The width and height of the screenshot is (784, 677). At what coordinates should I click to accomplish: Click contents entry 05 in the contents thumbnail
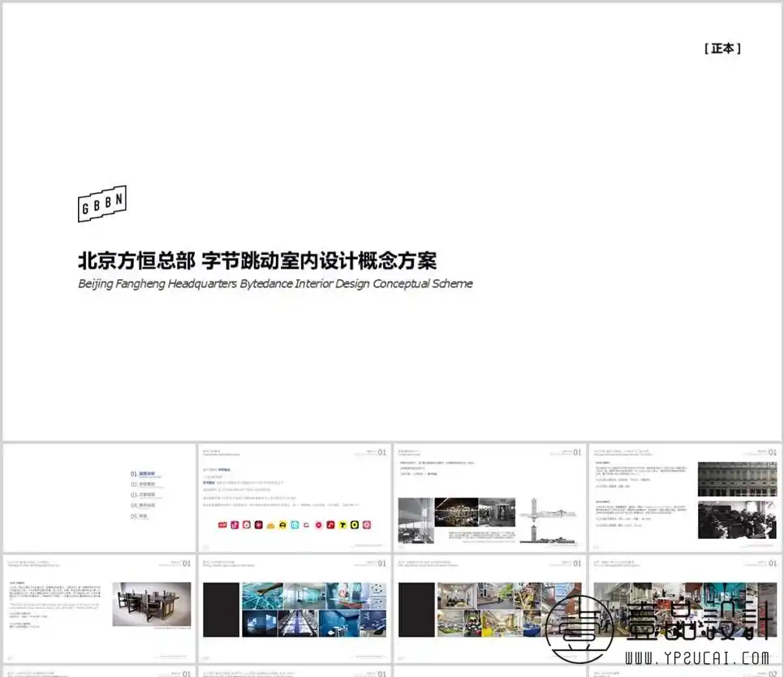pyautogui.click(x=140, y=516)
